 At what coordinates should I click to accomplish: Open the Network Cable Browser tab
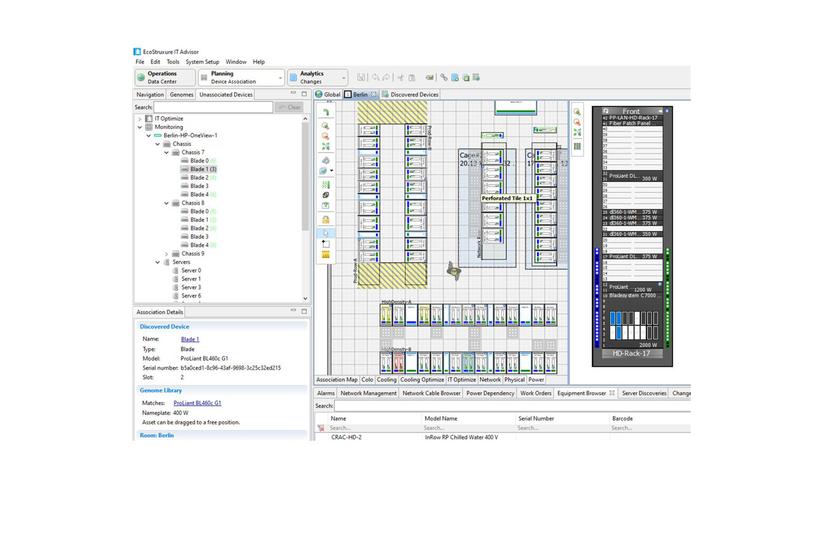pyautogui.click(x=431, y=393)
